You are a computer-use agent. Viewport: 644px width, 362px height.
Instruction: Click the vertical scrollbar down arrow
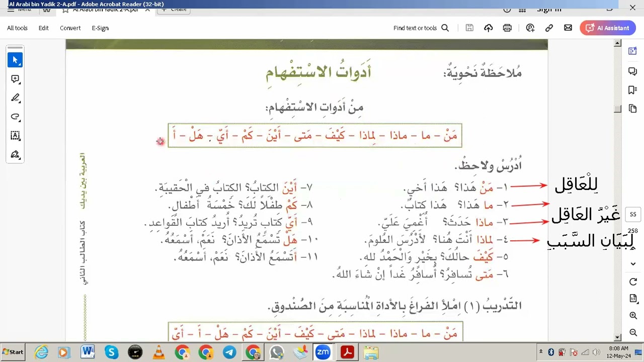coord(618,337)
